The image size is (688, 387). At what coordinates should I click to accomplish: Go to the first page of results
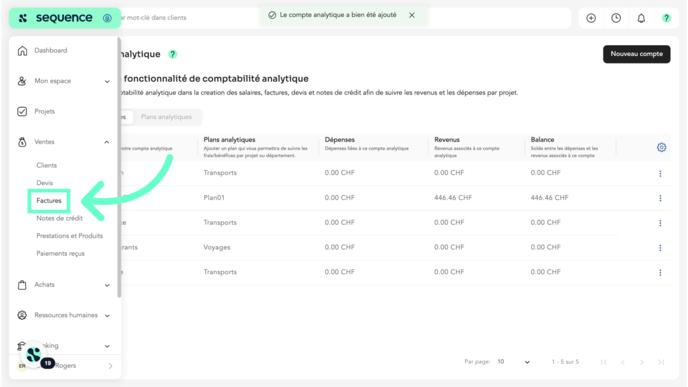[x=604, y=362]
